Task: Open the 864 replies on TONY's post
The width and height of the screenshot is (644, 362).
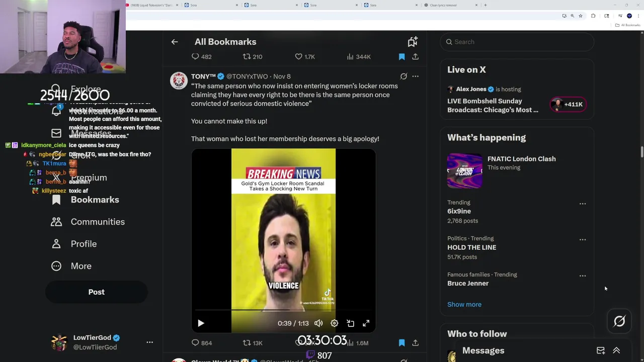Action: point(202,343)
